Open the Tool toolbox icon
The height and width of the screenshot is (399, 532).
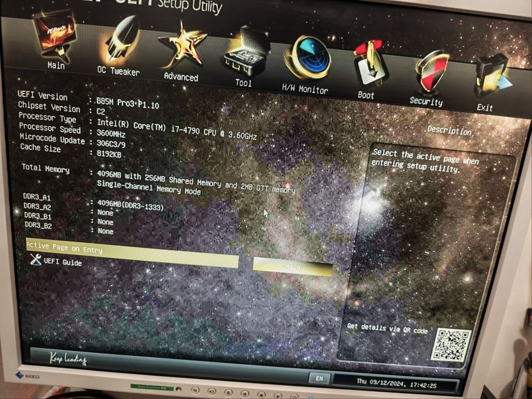point(246,52)
